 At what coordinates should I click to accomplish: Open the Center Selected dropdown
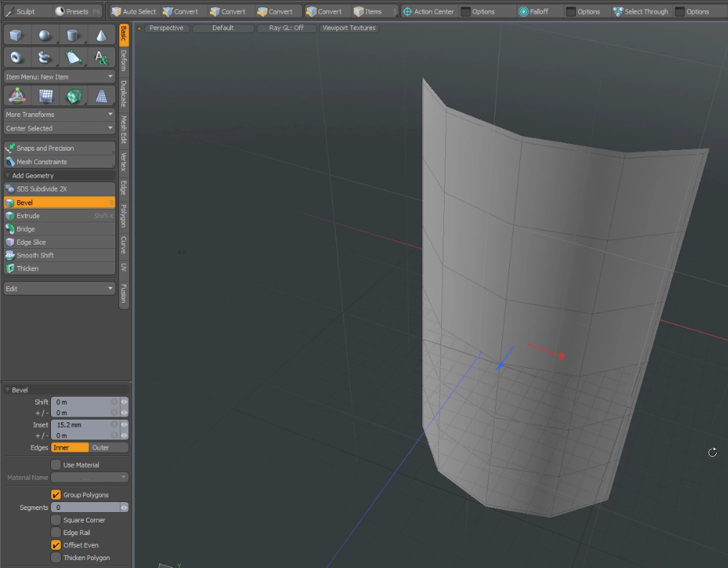(60, 128)
